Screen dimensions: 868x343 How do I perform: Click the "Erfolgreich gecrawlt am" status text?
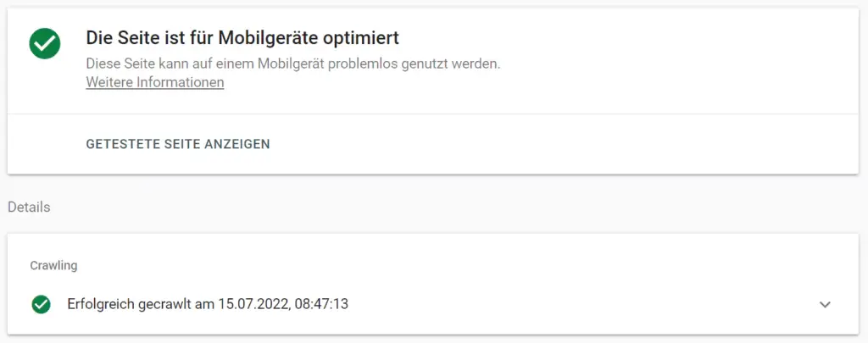click(139, 304)
